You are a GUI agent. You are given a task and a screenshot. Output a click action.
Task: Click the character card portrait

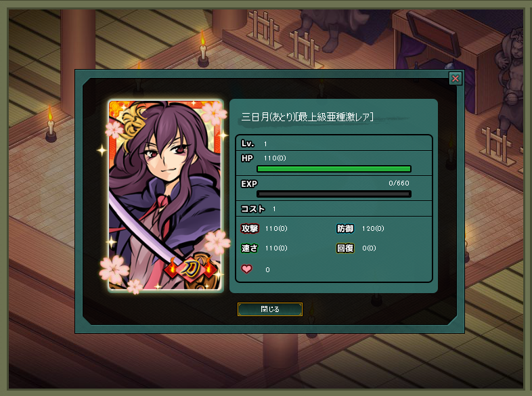[x=165, y=196]
